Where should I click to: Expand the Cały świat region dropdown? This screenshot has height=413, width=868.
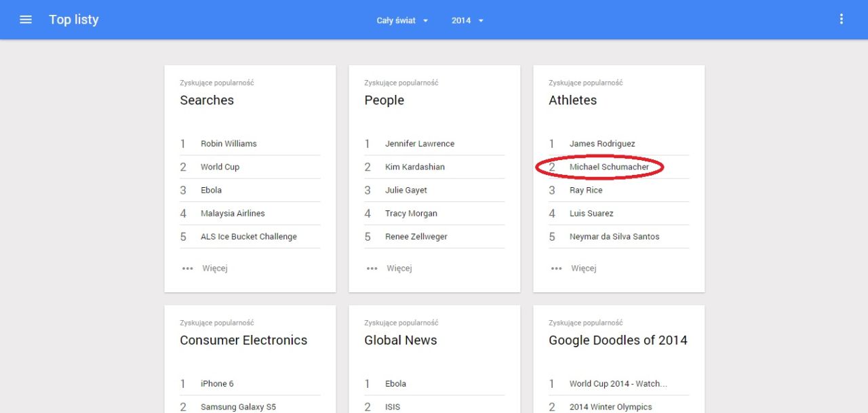click(403, 20)
